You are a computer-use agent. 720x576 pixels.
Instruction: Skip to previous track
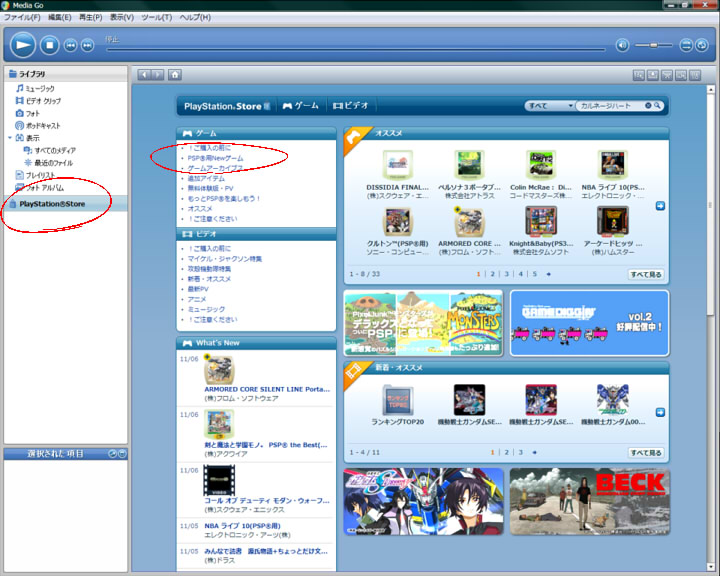70,45
